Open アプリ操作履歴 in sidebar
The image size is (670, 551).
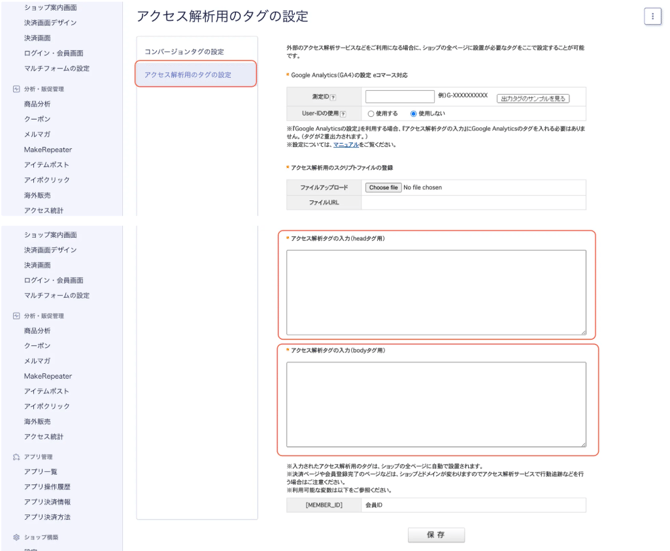click(x=47, y=487)
